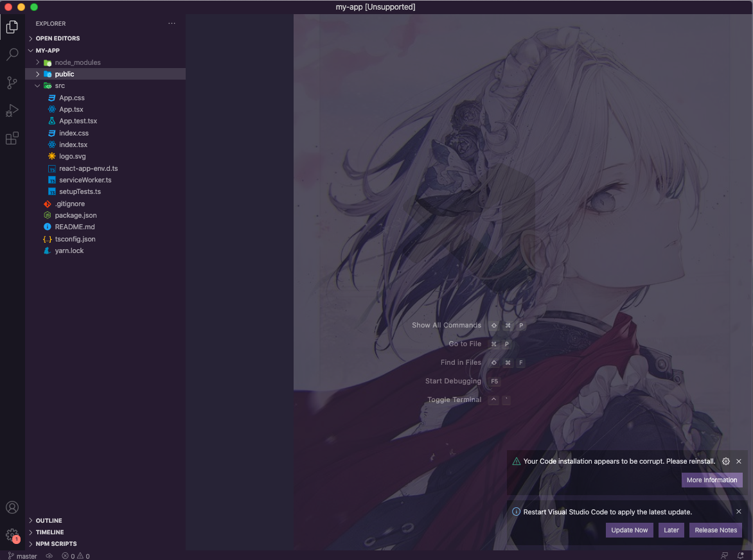Open the Search view icon
Image resolution: width=753 pixels, height=560 pixels.
click(12, 55)
